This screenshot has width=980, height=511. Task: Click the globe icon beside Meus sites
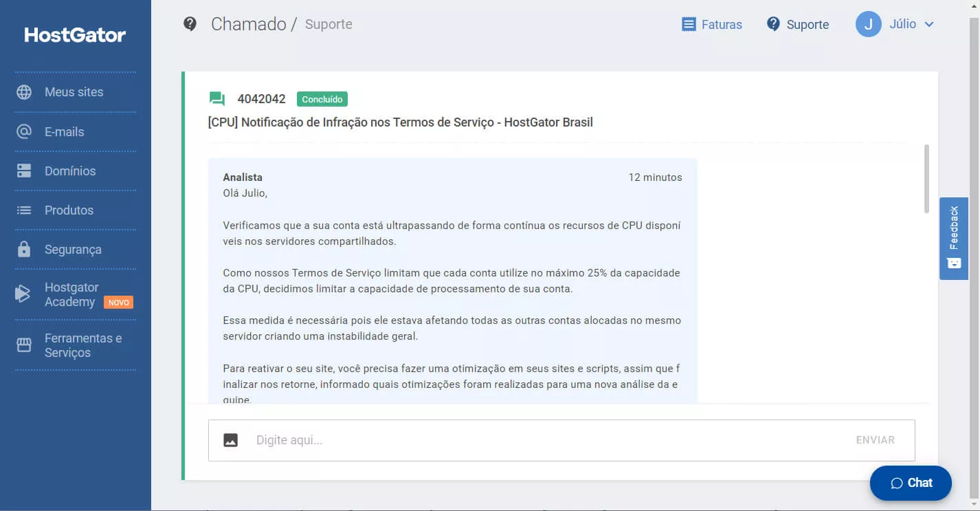coord(24,92)
